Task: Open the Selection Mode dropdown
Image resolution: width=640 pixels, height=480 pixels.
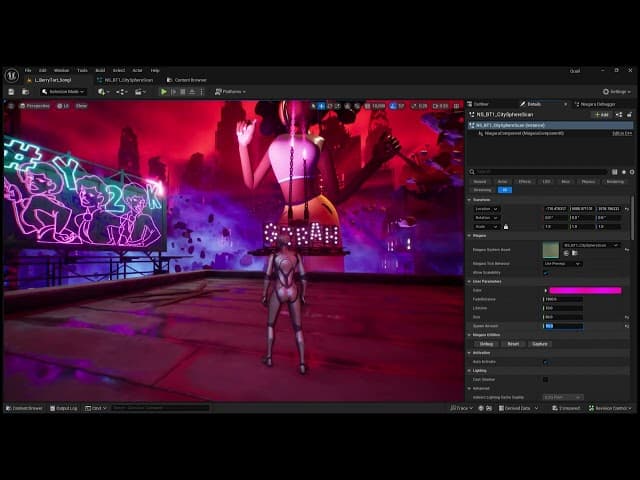Action: point(63,92)
